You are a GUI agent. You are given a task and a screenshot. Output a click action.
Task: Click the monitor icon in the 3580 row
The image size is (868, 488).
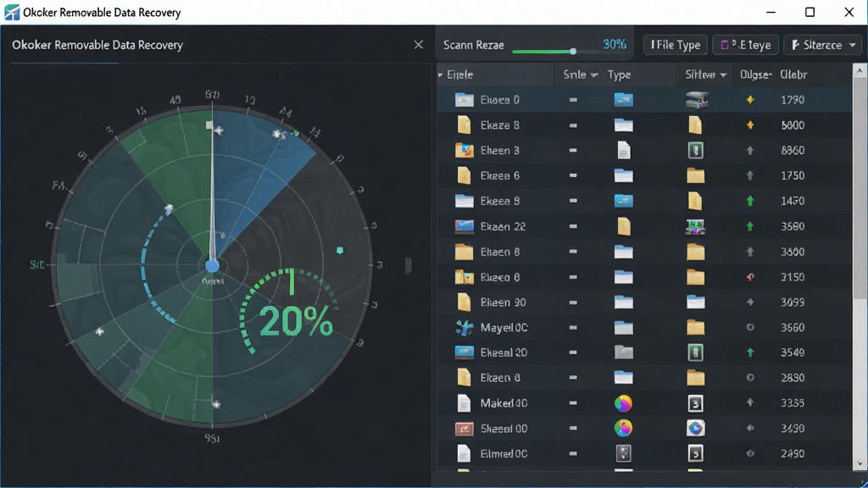(x=695, y=226)
